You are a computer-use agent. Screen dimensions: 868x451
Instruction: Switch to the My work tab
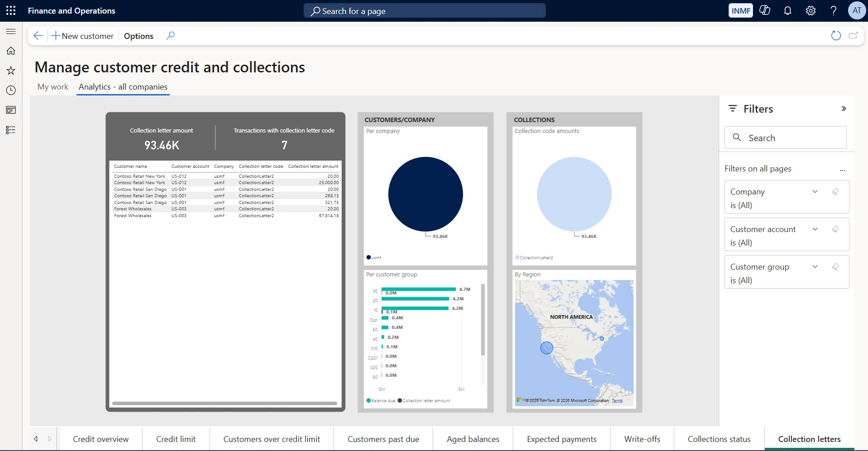[x=53, y=87]
